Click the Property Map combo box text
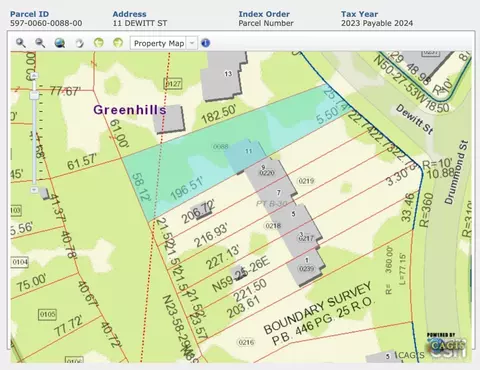Viewport: 480px width, 370px height. click(159, 43)
